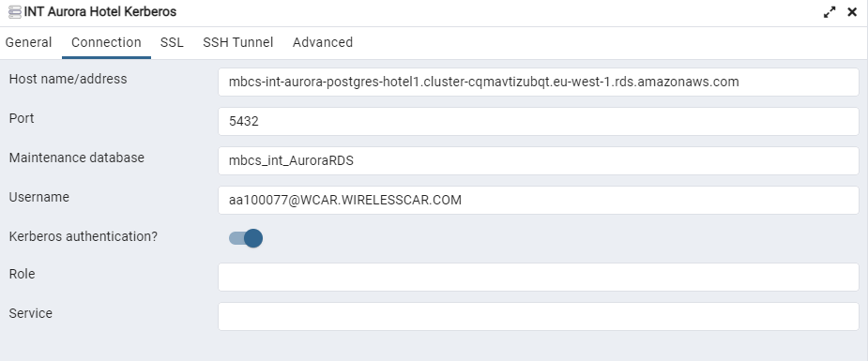Click the "Maintenance database" label text

coord(76,158)
